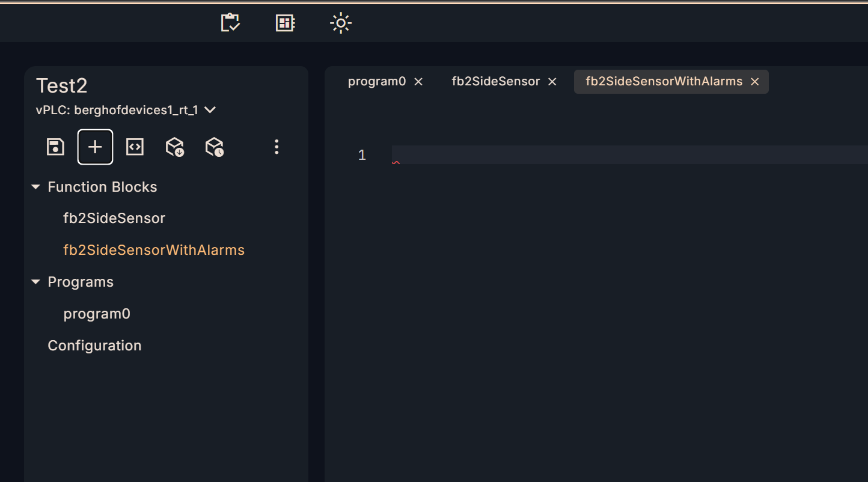Collapse the Function Blocks tree section

tap(36, 188)
